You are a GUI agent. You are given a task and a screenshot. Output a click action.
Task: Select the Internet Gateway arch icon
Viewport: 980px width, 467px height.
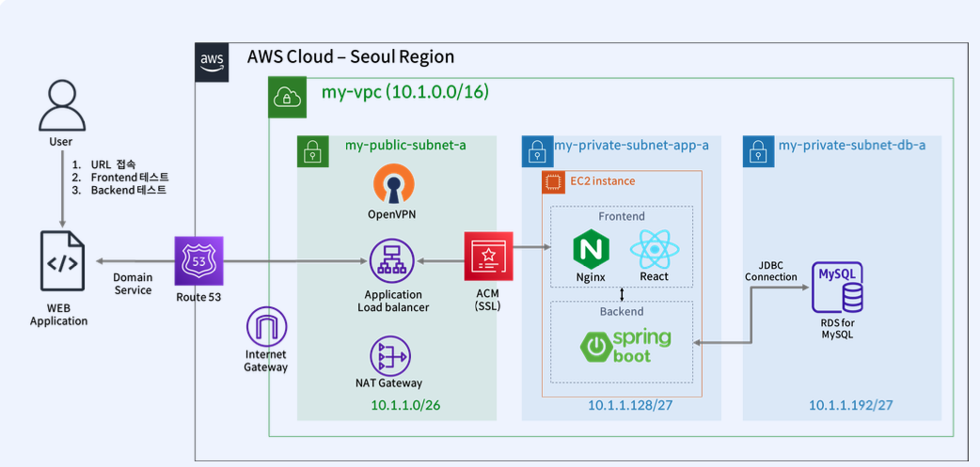(266, 327)
